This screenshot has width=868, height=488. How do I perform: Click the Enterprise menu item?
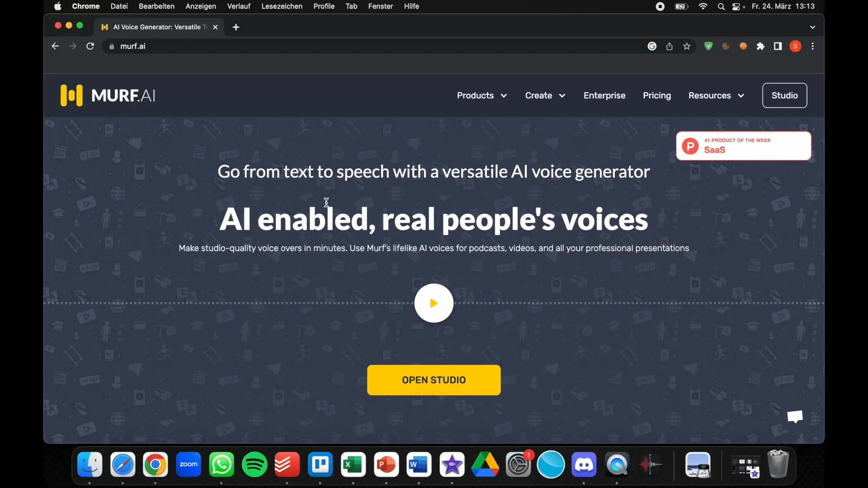click(x=604, y=95)
